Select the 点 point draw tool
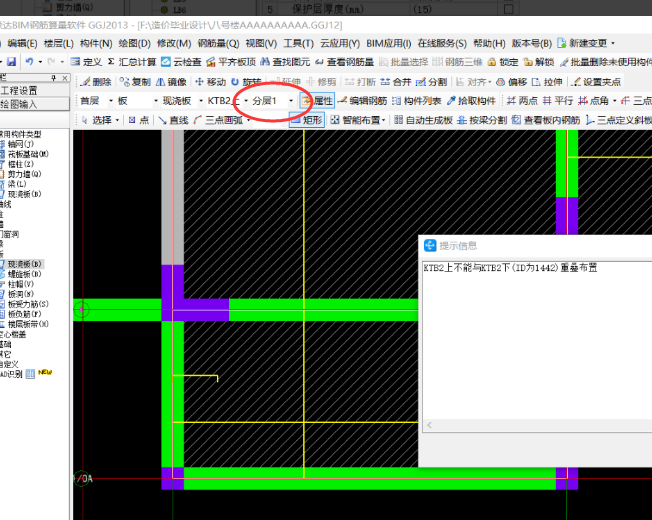 pyautogui.click(x=138, y=120)
